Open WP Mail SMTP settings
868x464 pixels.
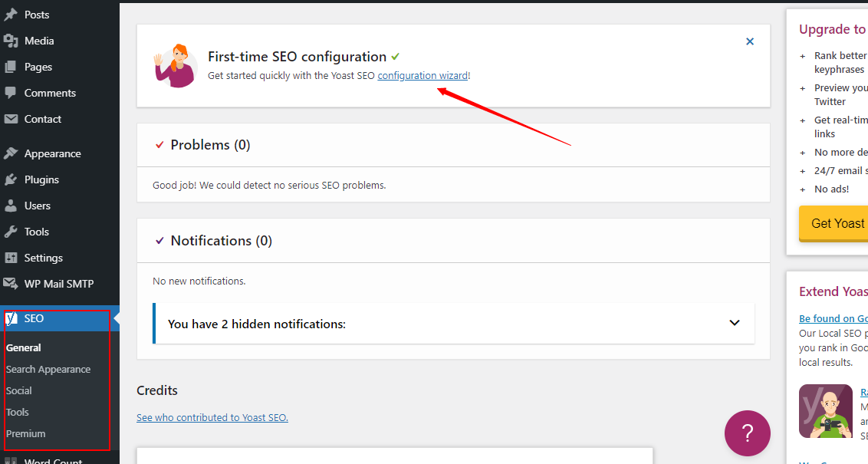[x=60, y=284]
